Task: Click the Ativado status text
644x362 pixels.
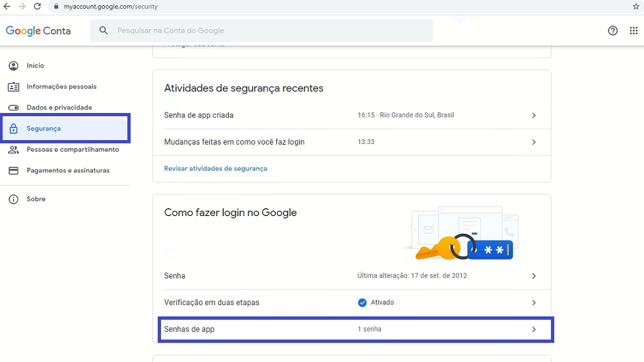Action: (383, 303)
